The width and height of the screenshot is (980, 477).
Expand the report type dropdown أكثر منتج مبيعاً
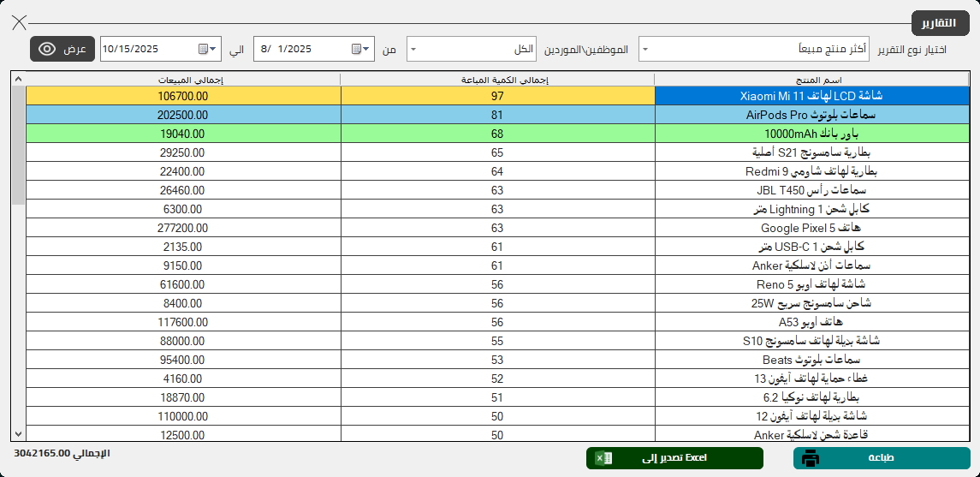(644, 49)
